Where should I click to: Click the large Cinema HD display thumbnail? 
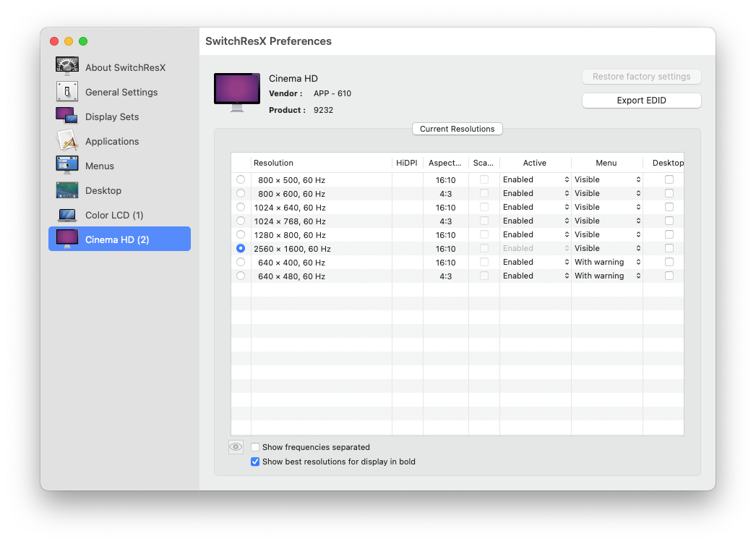coord(237,92)
